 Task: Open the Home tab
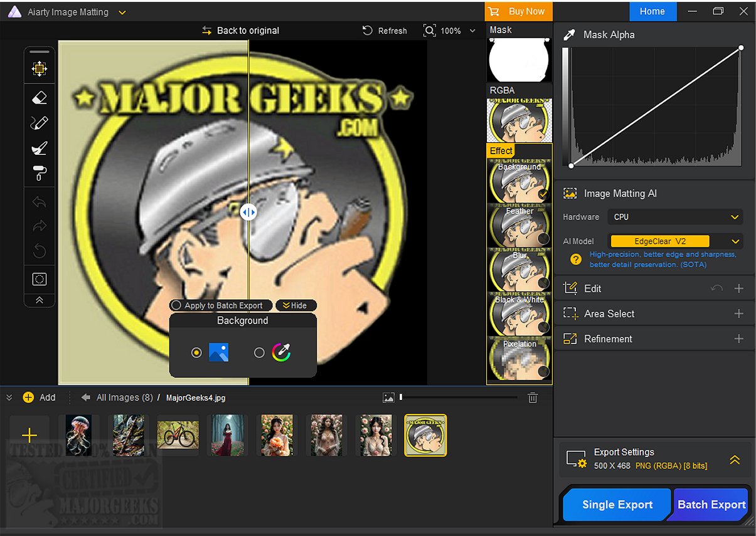click(652, 11)
